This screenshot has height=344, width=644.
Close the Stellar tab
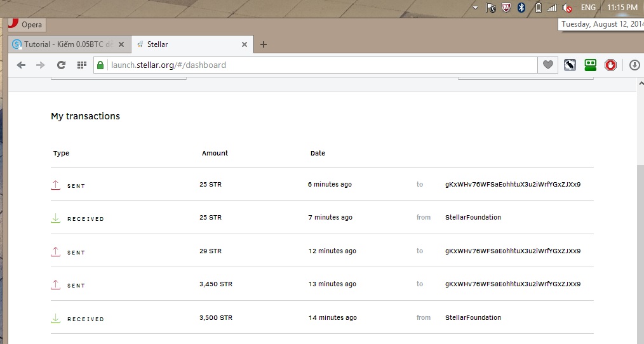(245, 44)
